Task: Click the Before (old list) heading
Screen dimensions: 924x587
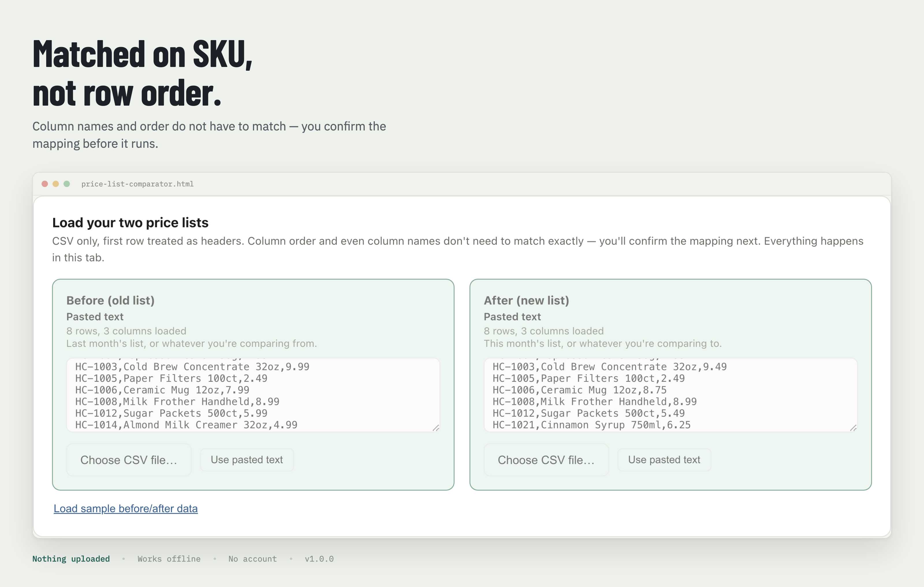Action: point(111,300)
